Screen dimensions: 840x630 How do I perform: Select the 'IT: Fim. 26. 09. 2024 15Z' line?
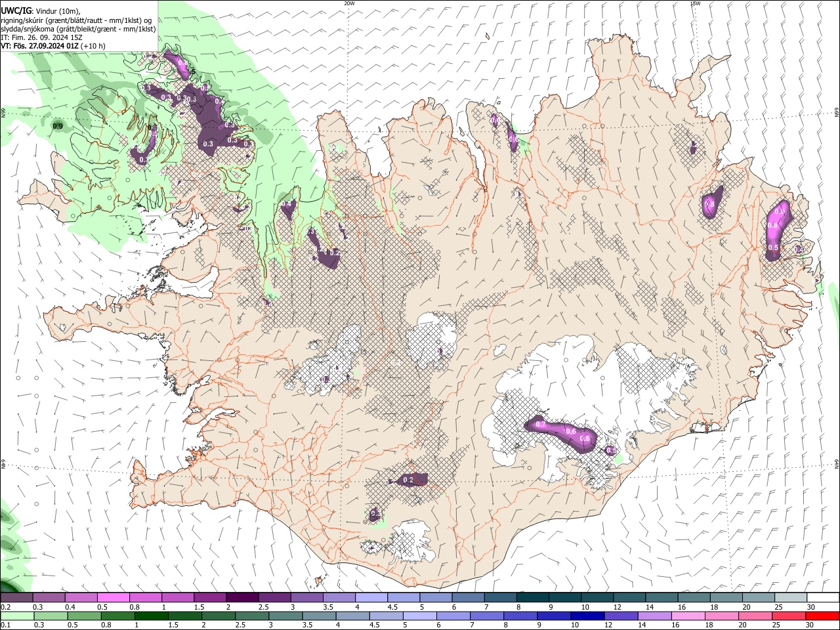[41, 37]
